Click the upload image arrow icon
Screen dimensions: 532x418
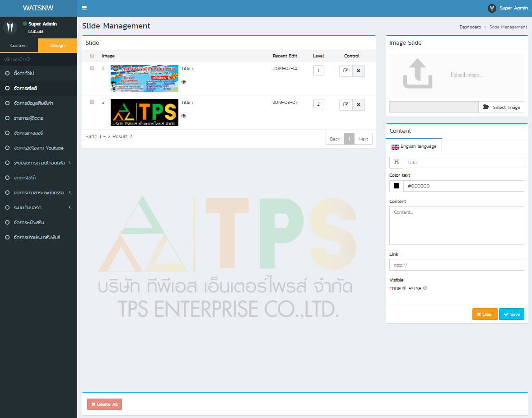pos(417,74)
